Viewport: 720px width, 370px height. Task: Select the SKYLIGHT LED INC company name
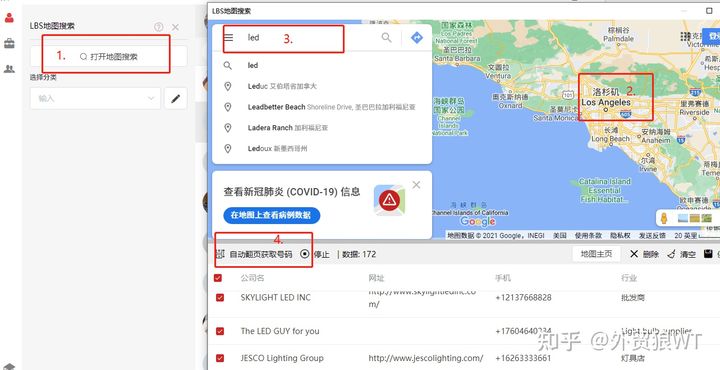[276, 297]
